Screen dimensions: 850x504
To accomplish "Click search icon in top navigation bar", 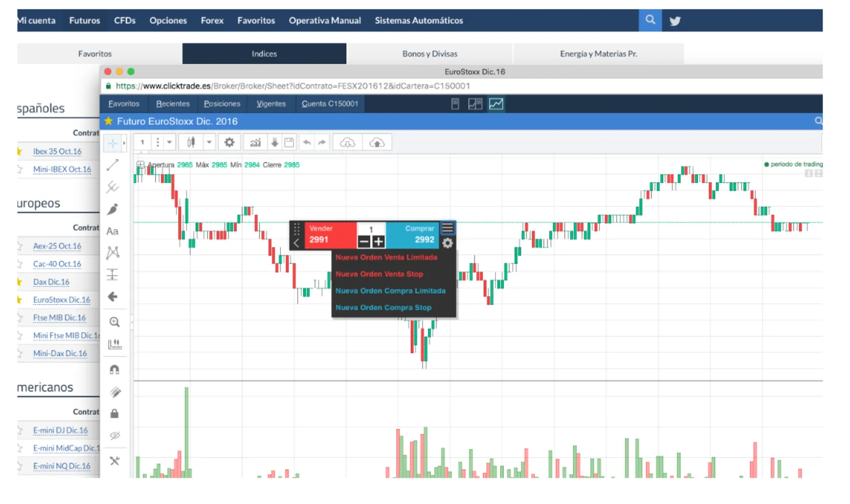I will [x=650, y=20].
